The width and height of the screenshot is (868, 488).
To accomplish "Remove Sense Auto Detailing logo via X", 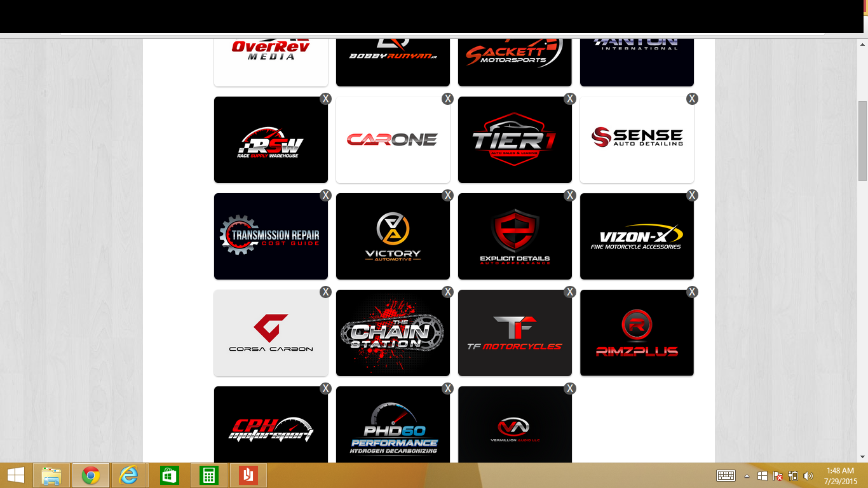I will point(692,98).
